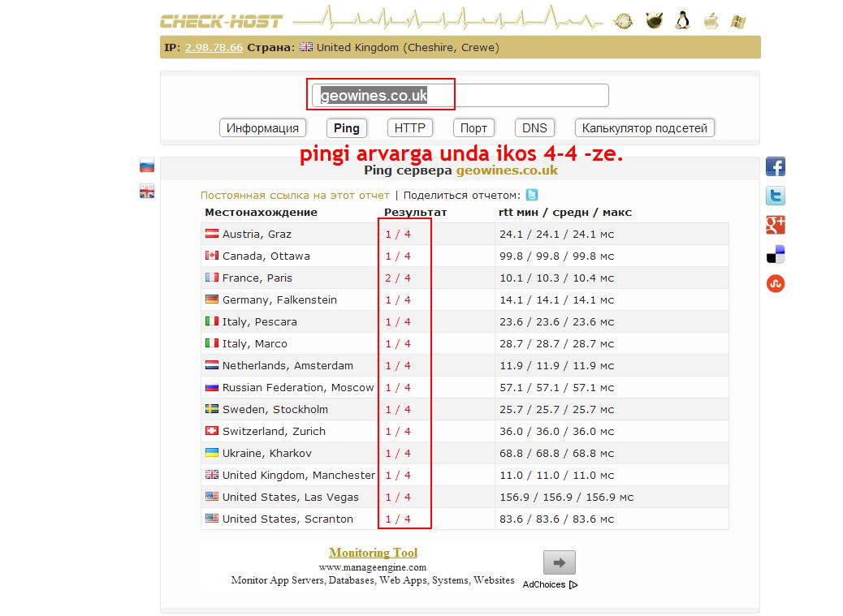Screen dimensions: 843x616
Task: Click the 99.8 / 99.8 / 99.8 мс value
Action: tap(556, 256)
